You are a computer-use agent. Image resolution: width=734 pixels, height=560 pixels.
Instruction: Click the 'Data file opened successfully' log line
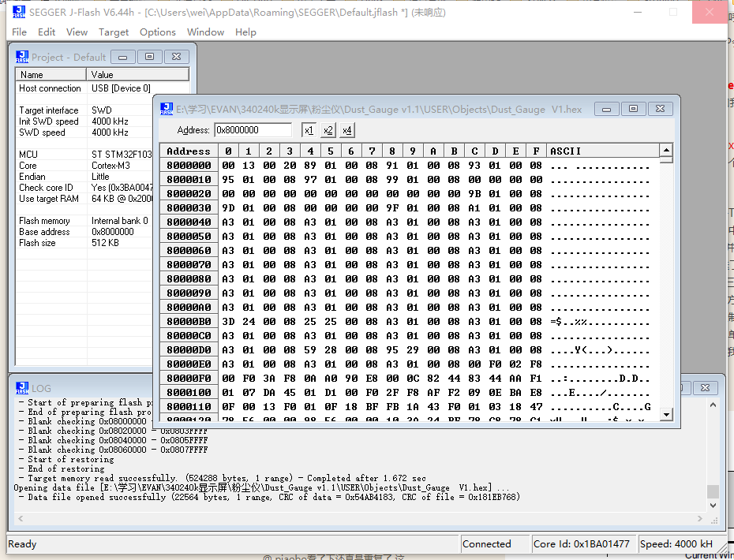pyautogui.click(x=268, y=497)
